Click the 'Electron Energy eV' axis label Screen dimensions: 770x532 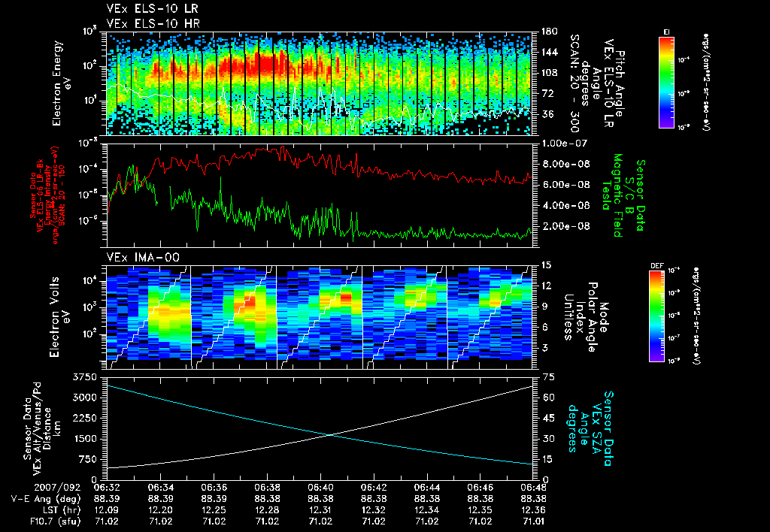pyautogui.click(x=62, y=83)
